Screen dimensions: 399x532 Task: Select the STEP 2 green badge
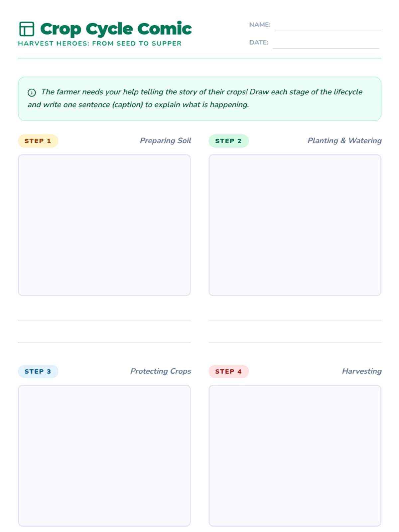click(228, 141)
